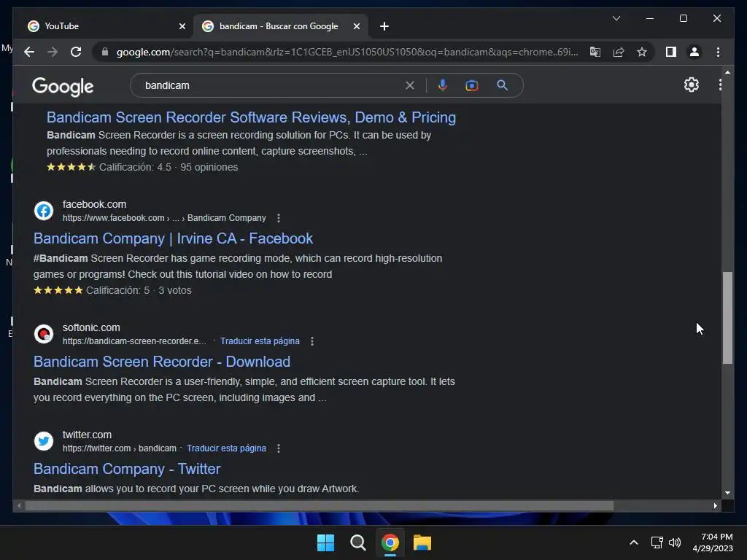
Task: Open Bandicam Screen Recorder Software Reviews link
Action: point(251,117)
